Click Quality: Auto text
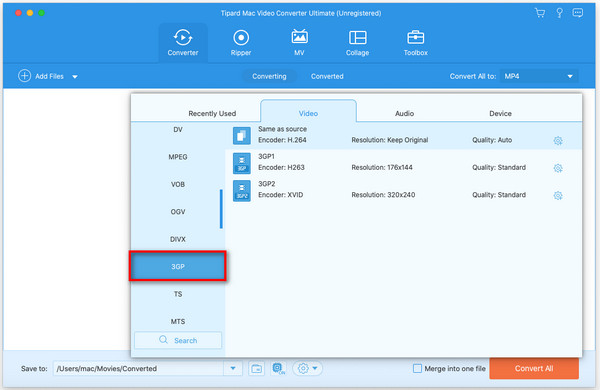The height and width of the screenshot is (390, 600). click(x=492, y=140)
